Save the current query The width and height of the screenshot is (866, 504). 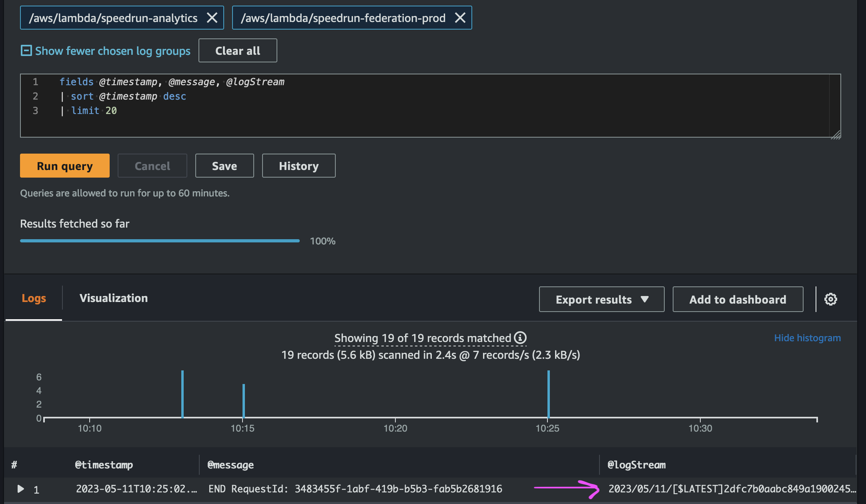224,166
